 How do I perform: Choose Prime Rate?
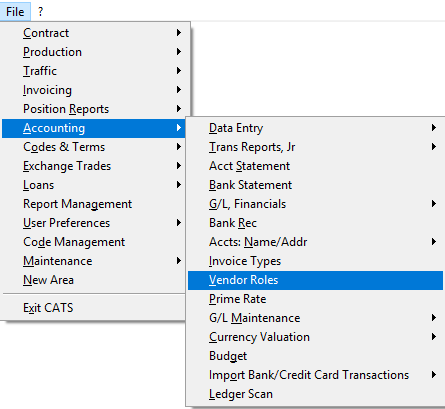(x=315, y=299)
